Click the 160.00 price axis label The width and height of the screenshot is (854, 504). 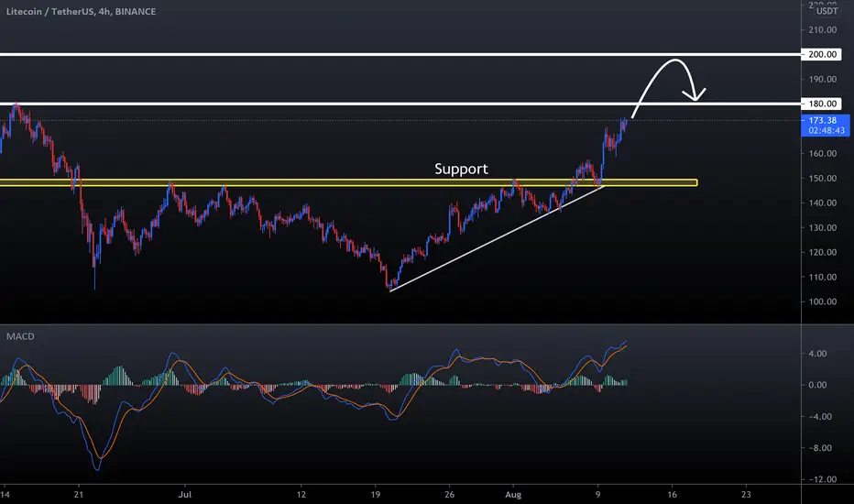(x=823, y=154)
